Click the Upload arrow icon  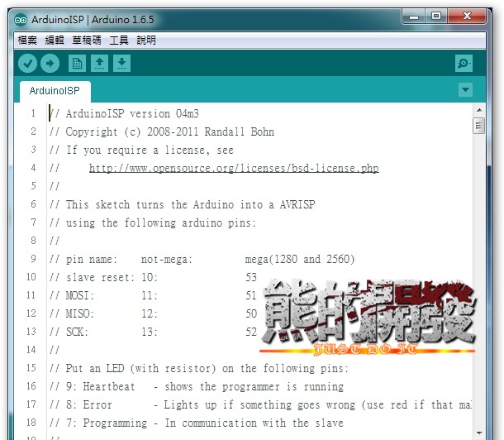coord(50,63)
